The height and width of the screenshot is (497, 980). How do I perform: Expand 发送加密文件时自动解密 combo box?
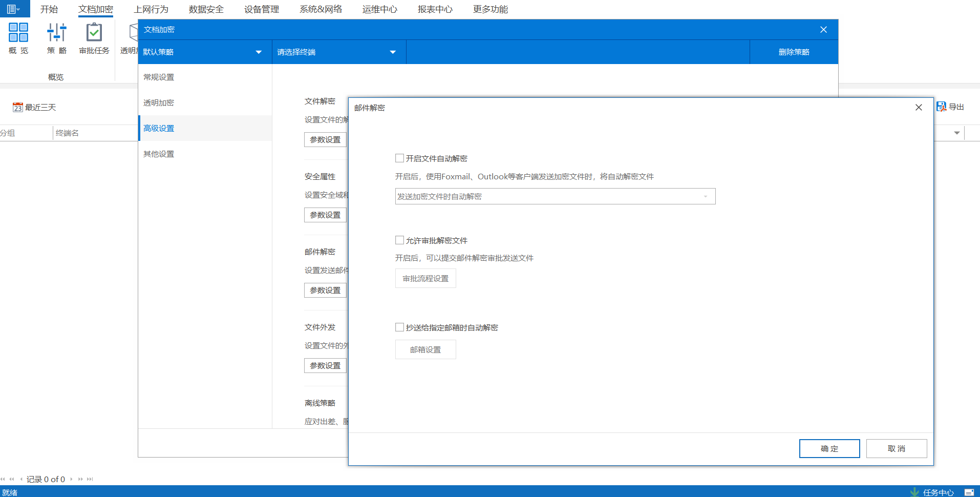(706, 197)
